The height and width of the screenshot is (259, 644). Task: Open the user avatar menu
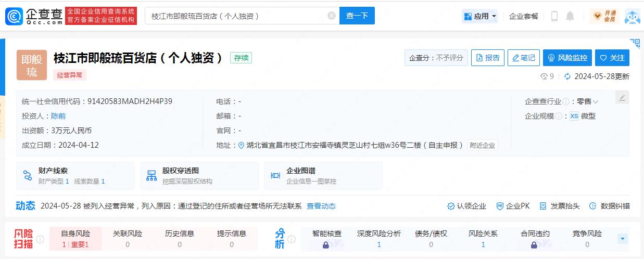632,16
